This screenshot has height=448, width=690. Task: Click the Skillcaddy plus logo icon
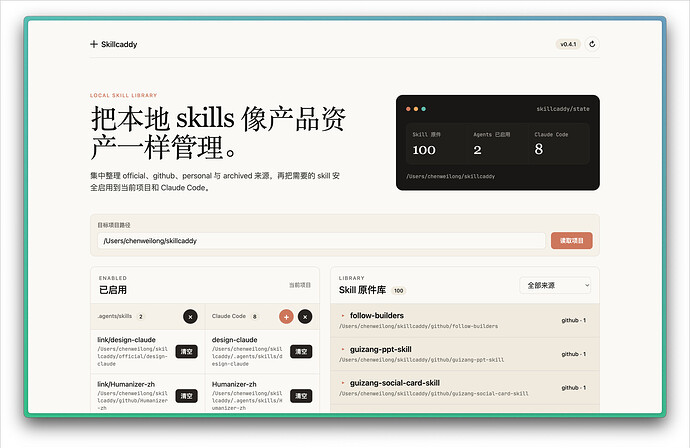coord(94,44)
